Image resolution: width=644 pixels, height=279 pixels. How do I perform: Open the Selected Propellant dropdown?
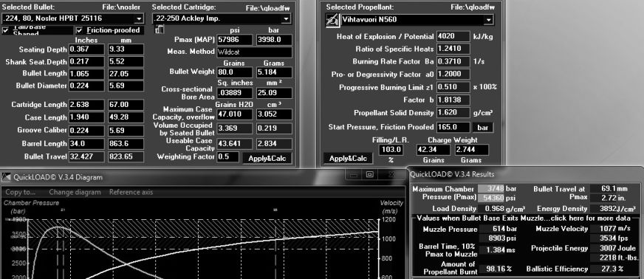[488, 20]
